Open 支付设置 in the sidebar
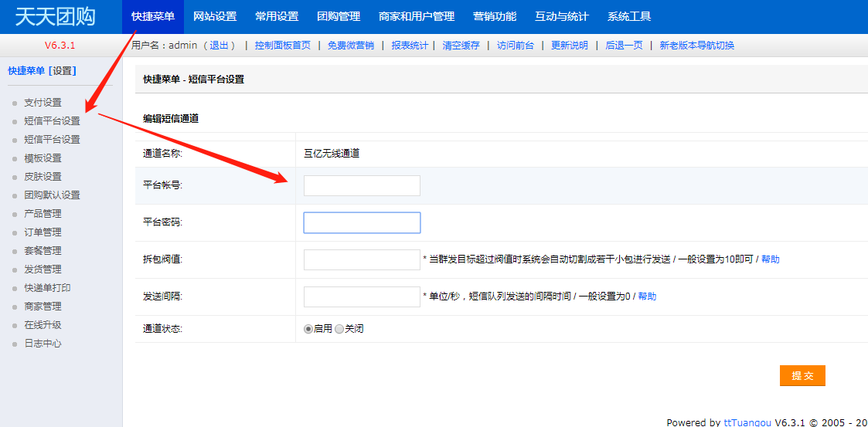 pos(43,103)
